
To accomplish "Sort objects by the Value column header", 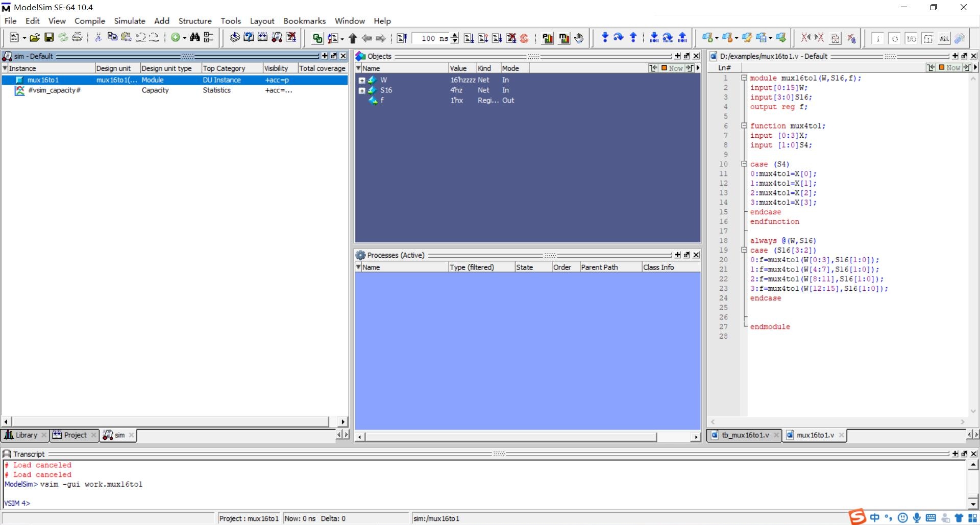I will [x=459, y=68].
